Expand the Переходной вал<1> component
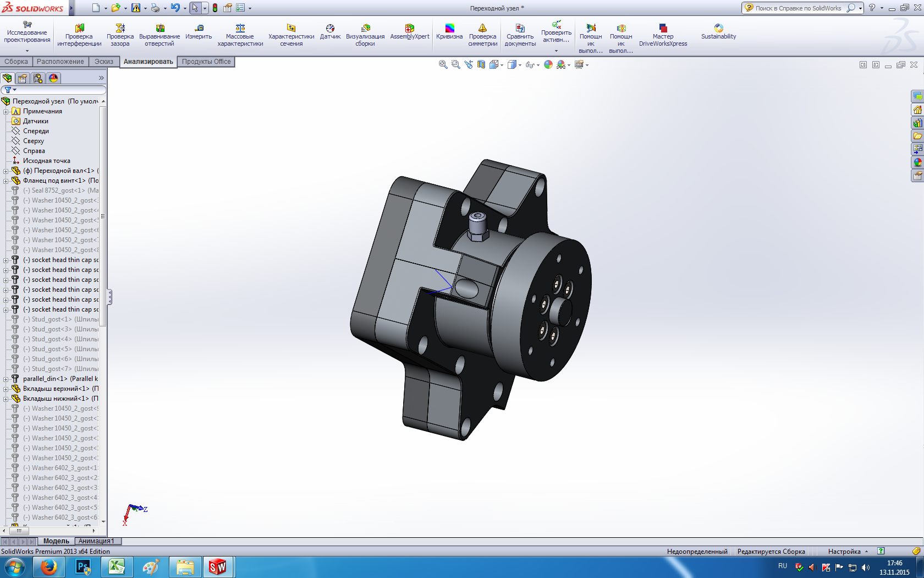Image resolution: width=924 pixels, height=578 pixels. coord(6,171)
